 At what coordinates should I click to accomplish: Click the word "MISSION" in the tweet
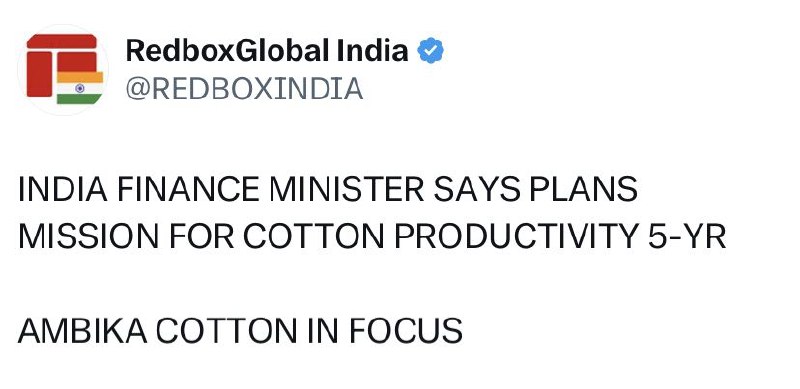[88, 237]
